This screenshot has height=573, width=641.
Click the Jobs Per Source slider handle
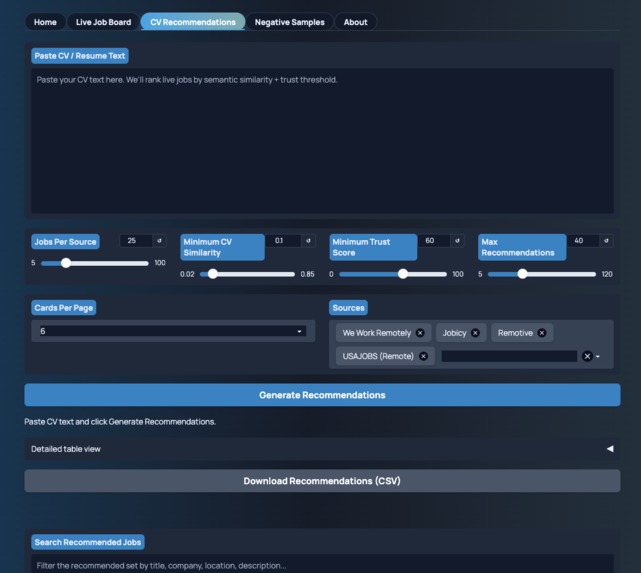(x=66, y=263)
